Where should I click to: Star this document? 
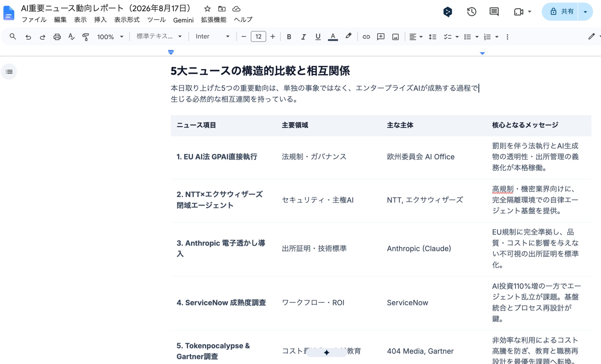click(x=207, y=9)
